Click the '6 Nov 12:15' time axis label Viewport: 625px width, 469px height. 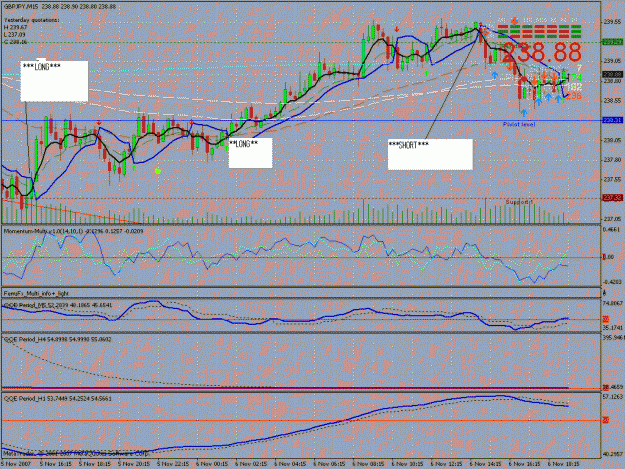446,464
